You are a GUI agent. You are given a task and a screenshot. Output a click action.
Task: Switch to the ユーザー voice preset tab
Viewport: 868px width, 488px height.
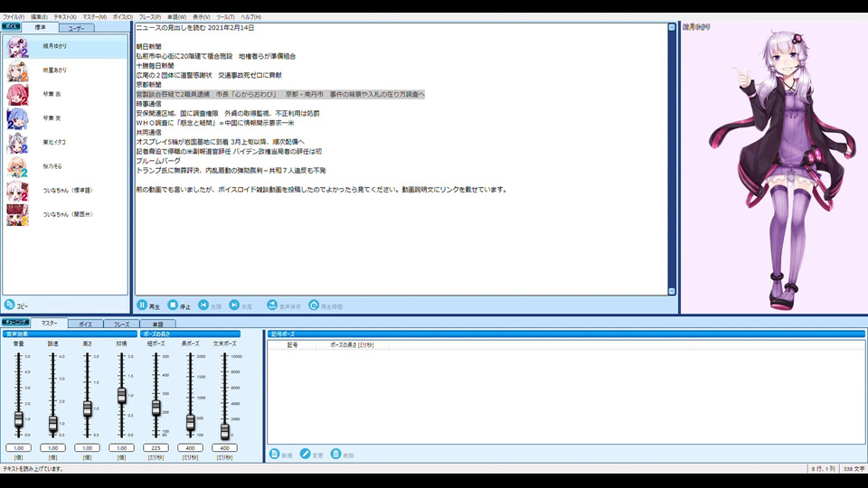pos(76,28)
